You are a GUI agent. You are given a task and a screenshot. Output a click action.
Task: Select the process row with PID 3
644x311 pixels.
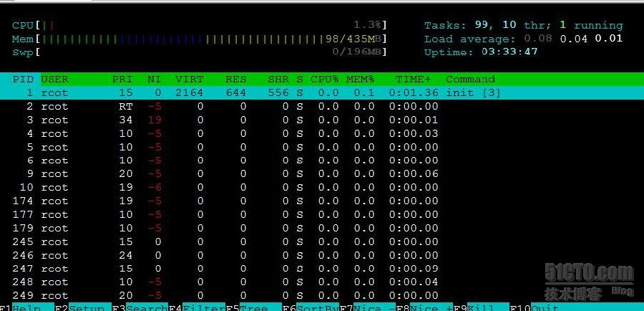click(322, 120)
